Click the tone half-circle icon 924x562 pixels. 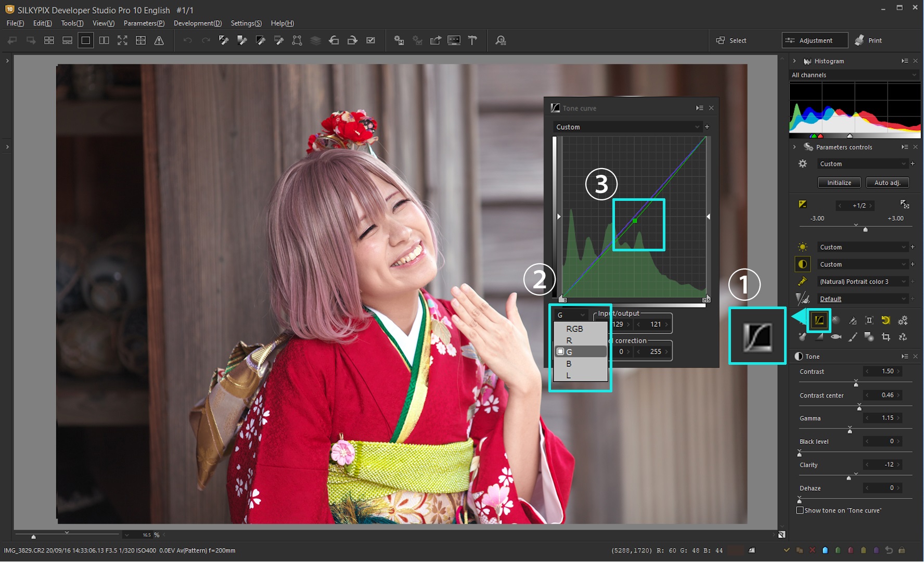click(803, 264)
